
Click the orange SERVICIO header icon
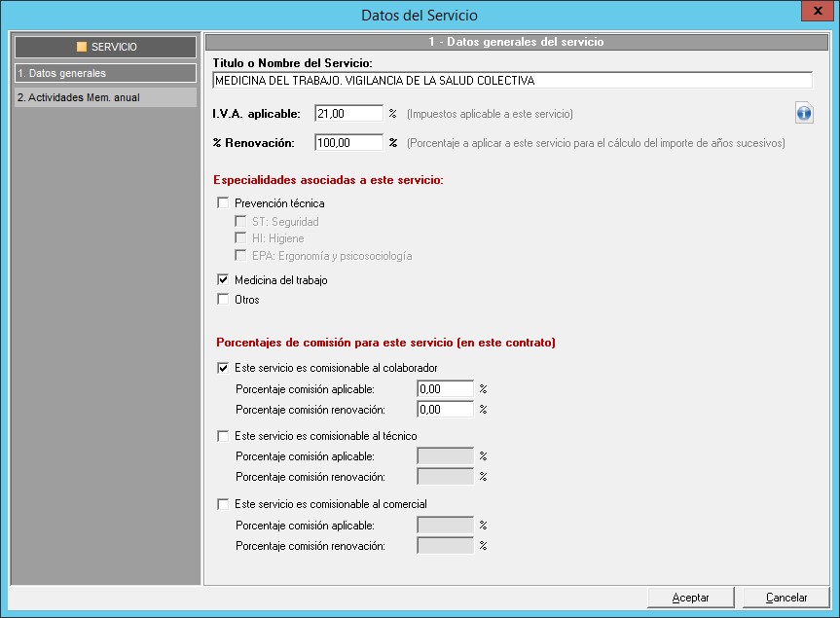point(82,47)
